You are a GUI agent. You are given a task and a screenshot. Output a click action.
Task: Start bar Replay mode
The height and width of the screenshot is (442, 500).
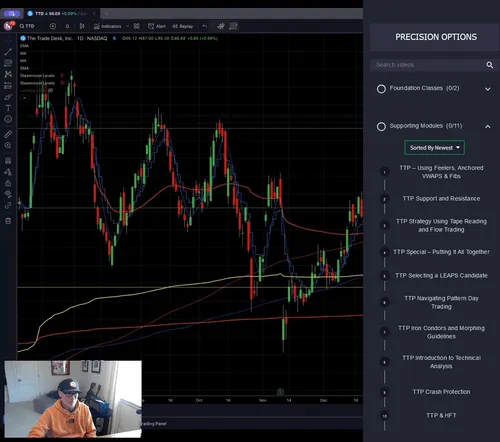[183, 26]
